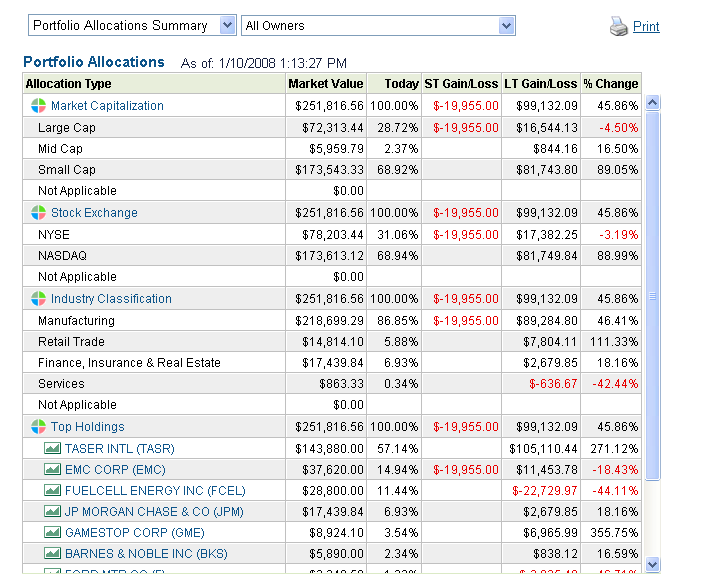Click the Stock Exchange pie chart icon

(38, 213)
